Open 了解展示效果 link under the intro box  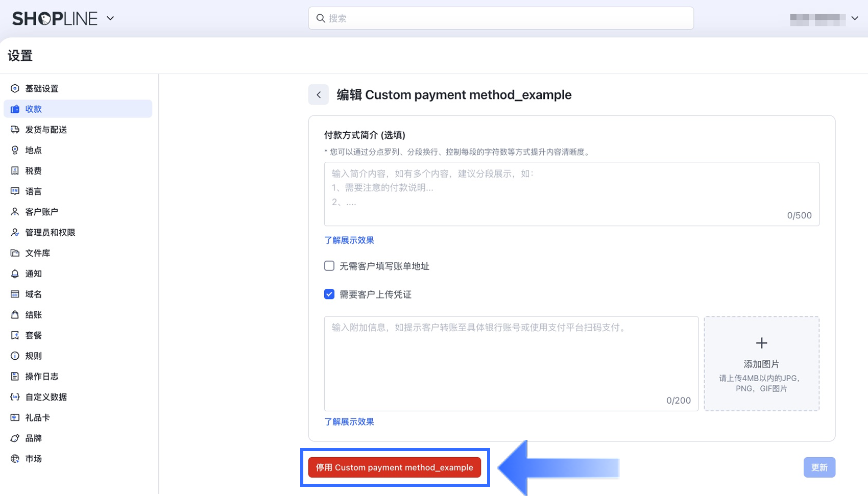(x=349, y=240)
